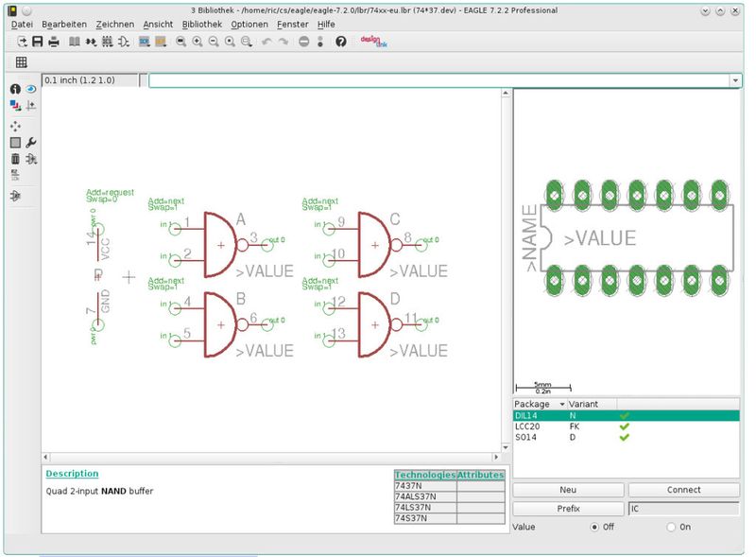Click the gate icon below the Name tool
The width and height of the screenshot is (756, 557).
click(x=15, y=196)
